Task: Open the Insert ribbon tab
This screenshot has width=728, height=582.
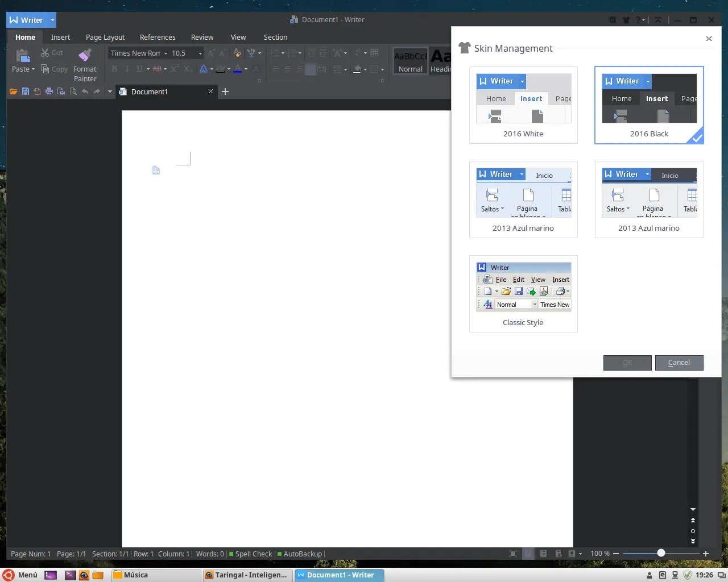Action: click(60, 38)
